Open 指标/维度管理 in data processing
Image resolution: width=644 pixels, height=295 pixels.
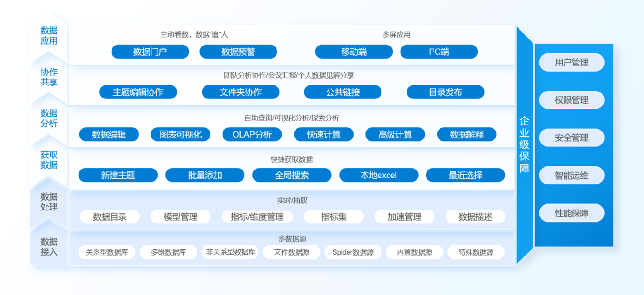pyautogui.click(x=257, y=216)
